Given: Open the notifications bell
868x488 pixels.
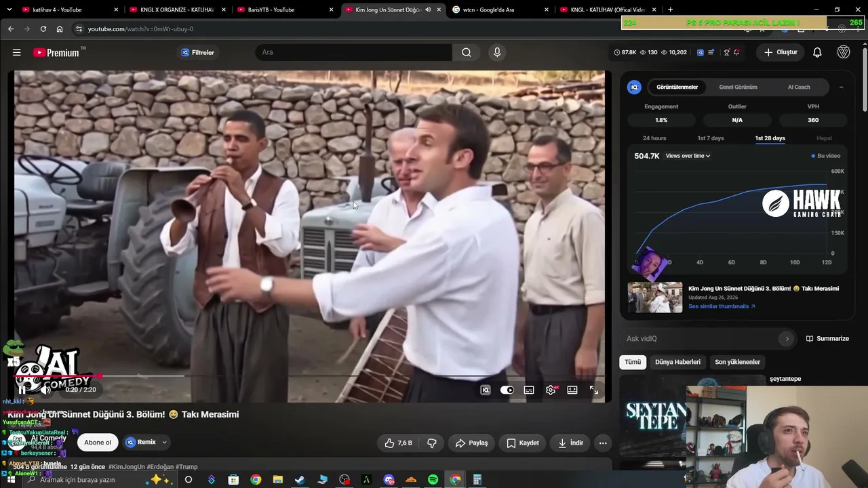Looking at the screenshot, I should click(x=817, y=52).
